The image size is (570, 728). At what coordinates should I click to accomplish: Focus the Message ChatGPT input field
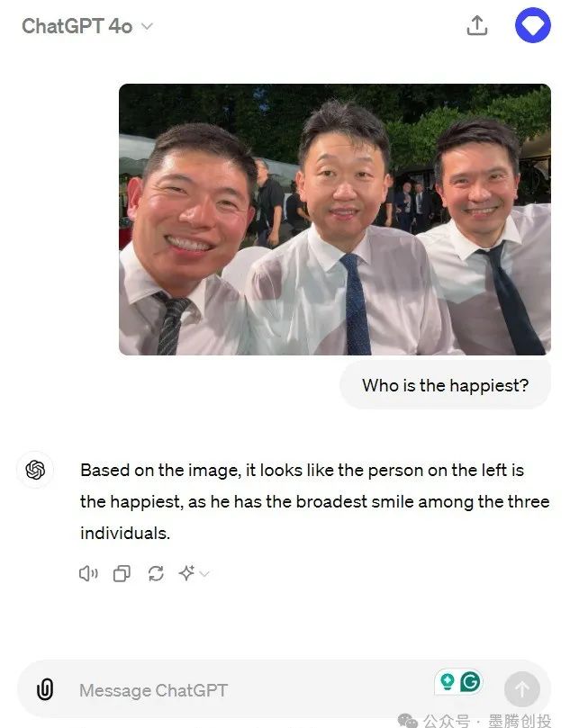pyautogui.click(x=253, y=690)
